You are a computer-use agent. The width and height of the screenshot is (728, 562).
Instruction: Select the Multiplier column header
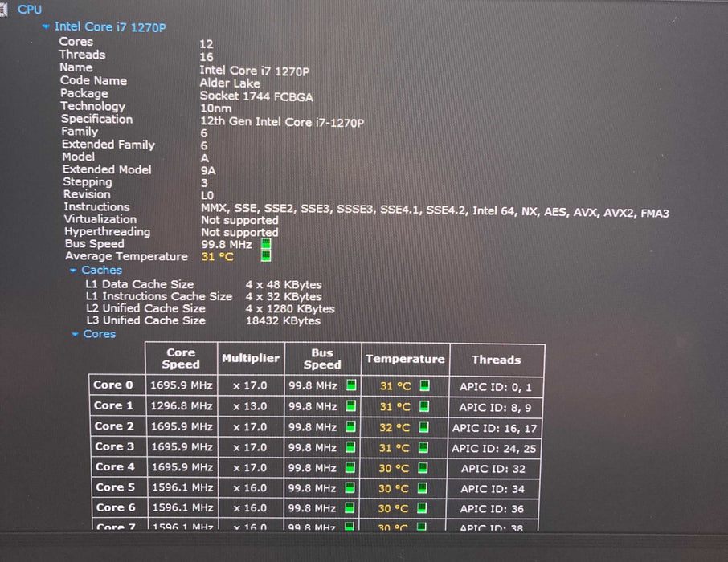(251, 358)
